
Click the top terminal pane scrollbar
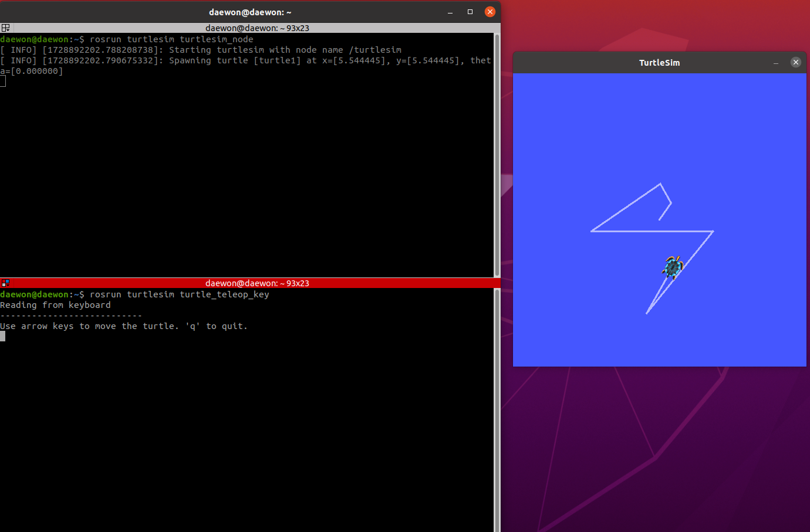click(497, 155)
